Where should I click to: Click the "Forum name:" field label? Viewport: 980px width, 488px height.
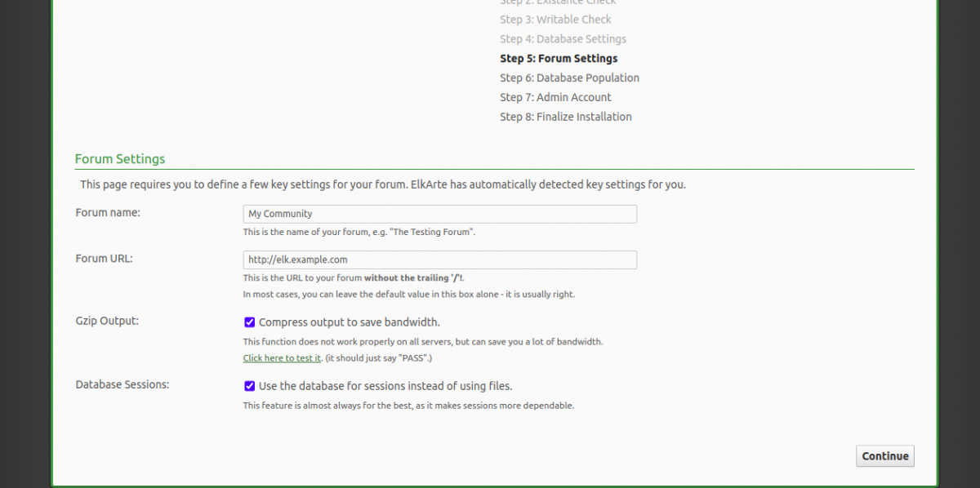[x=108, y=213]
